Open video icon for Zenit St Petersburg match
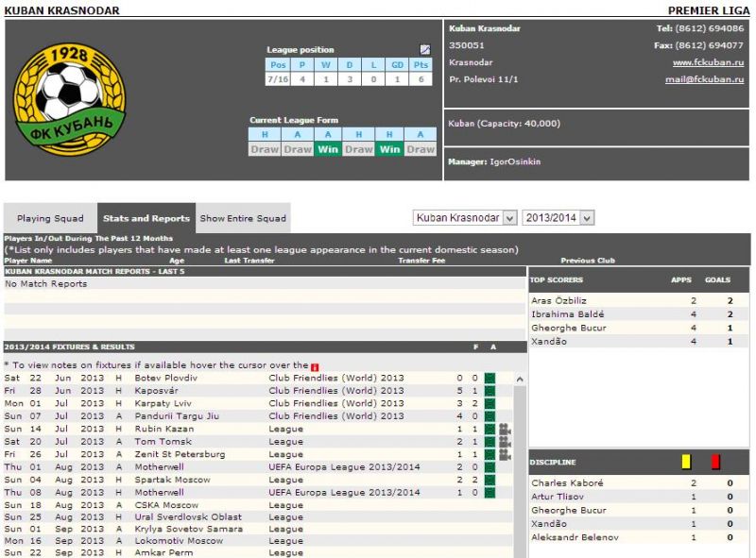This screenshot has height=558, width=756. pos(505,454)
